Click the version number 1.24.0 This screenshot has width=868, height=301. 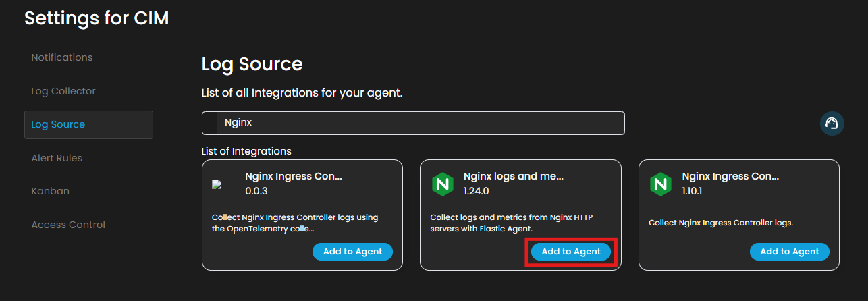click(476, 191)
